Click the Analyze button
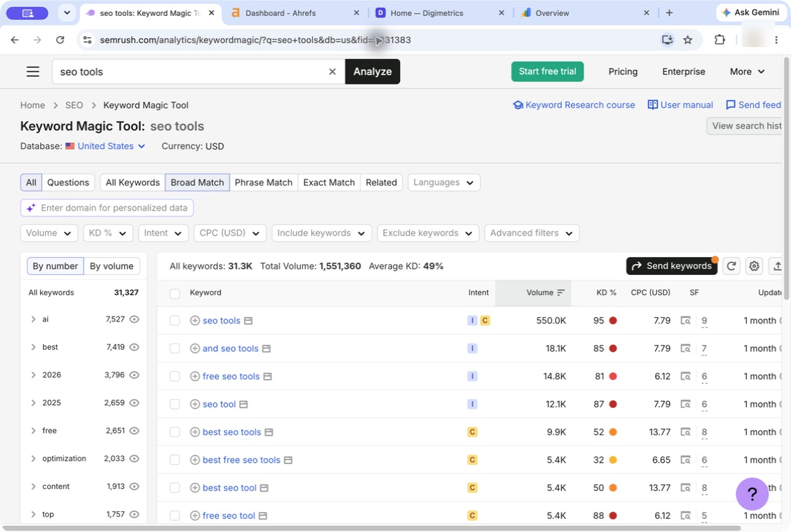Screen dimensions: 791x532 pyautogui.click(x=372, y=71)
